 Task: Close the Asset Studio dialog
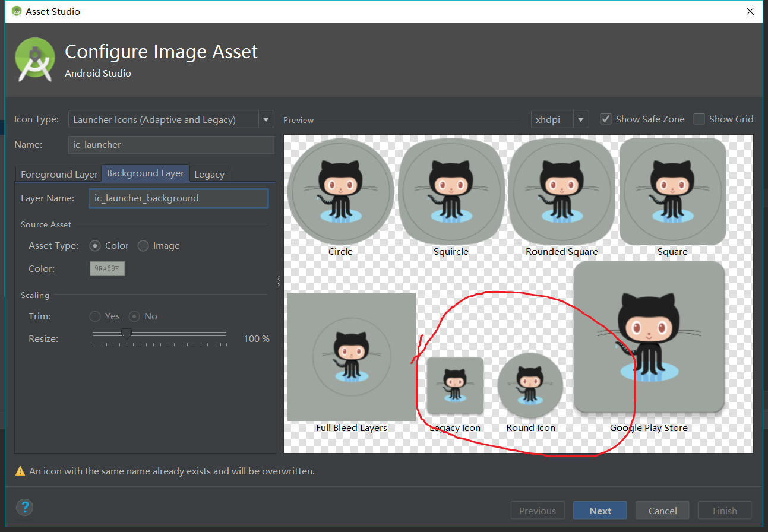[750, 11]
